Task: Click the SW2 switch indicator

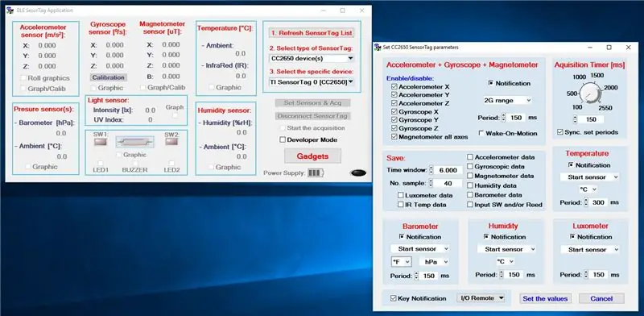Action: tap(171, 142)
